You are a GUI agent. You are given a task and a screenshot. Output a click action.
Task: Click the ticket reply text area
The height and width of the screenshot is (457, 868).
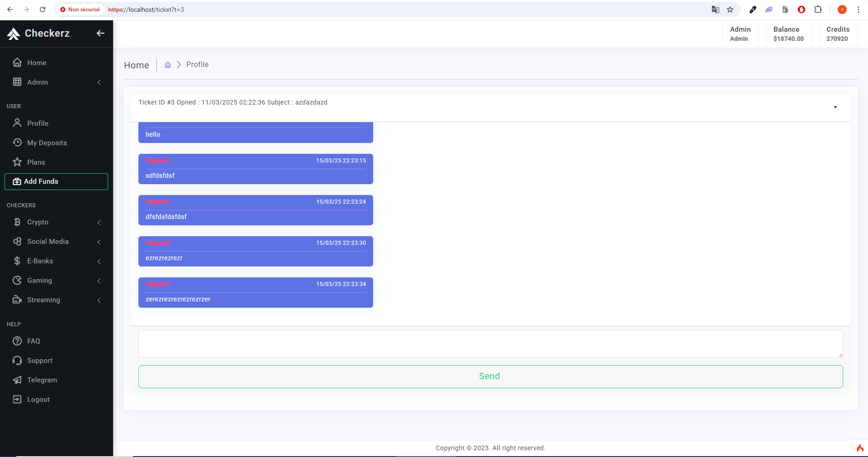point(490,344)
